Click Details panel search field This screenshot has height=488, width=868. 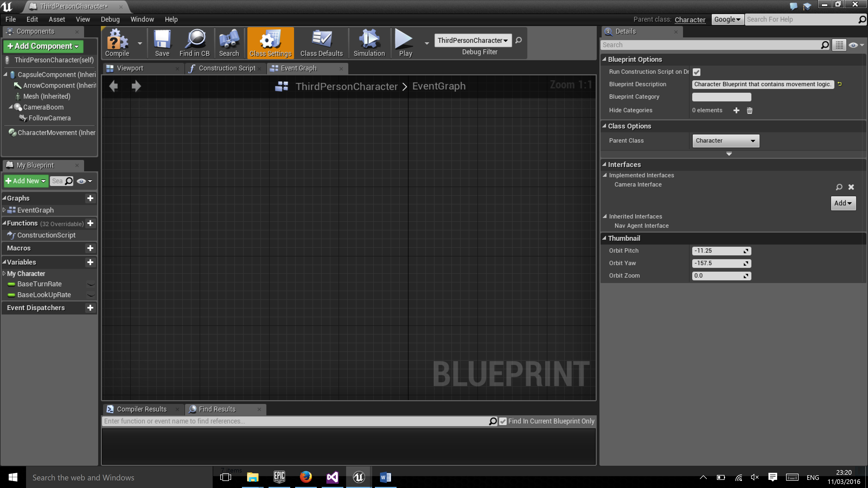tap(715, 45)
